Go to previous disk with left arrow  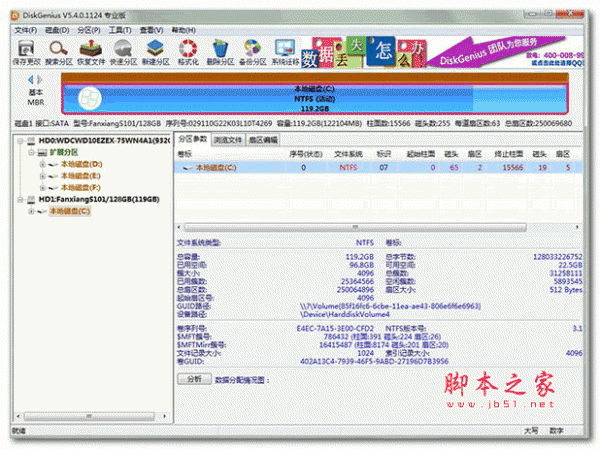pyautogui.click(x=31, y=80)
